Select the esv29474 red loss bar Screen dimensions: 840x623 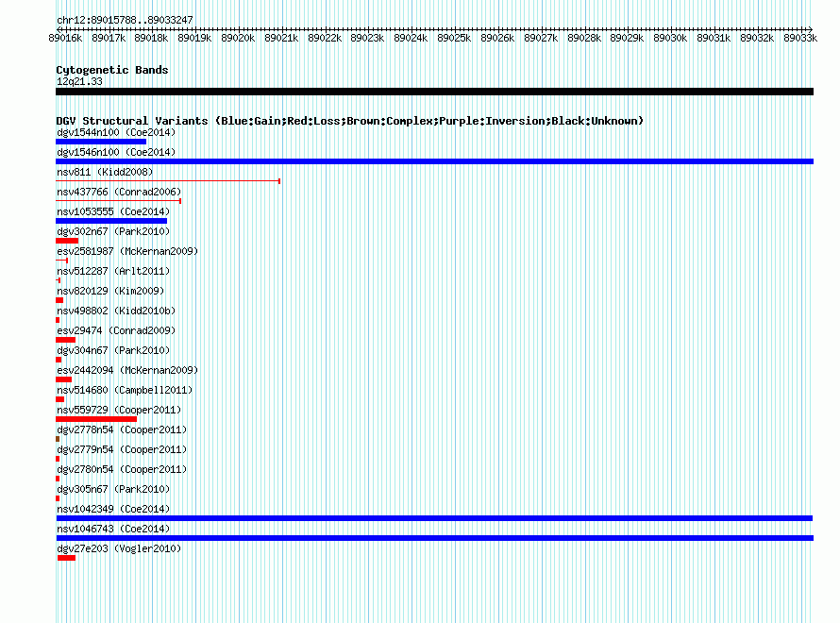(65, 340)
